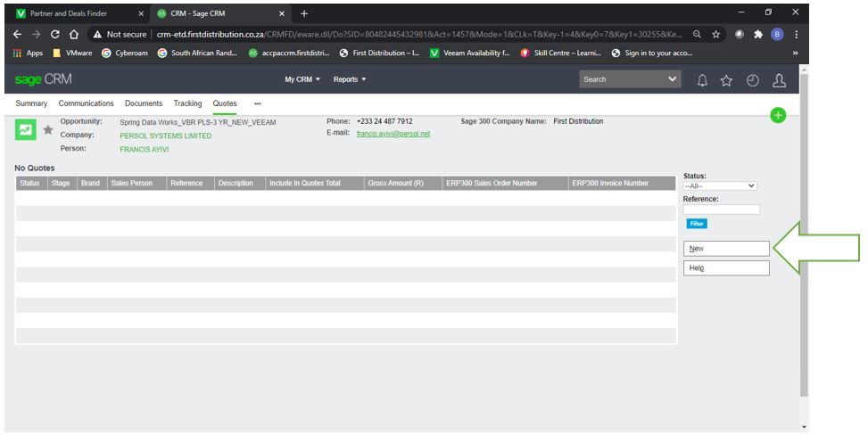Open the Sage CRM favorites star in header
The width and height of the screenshot is (868, 436).
tap(726, 80)
